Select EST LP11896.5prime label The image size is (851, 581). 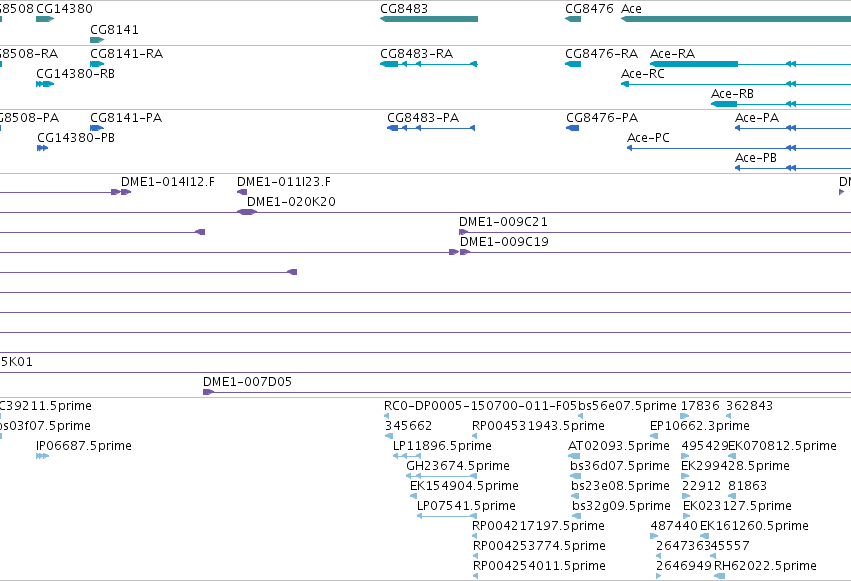(442, 446)
